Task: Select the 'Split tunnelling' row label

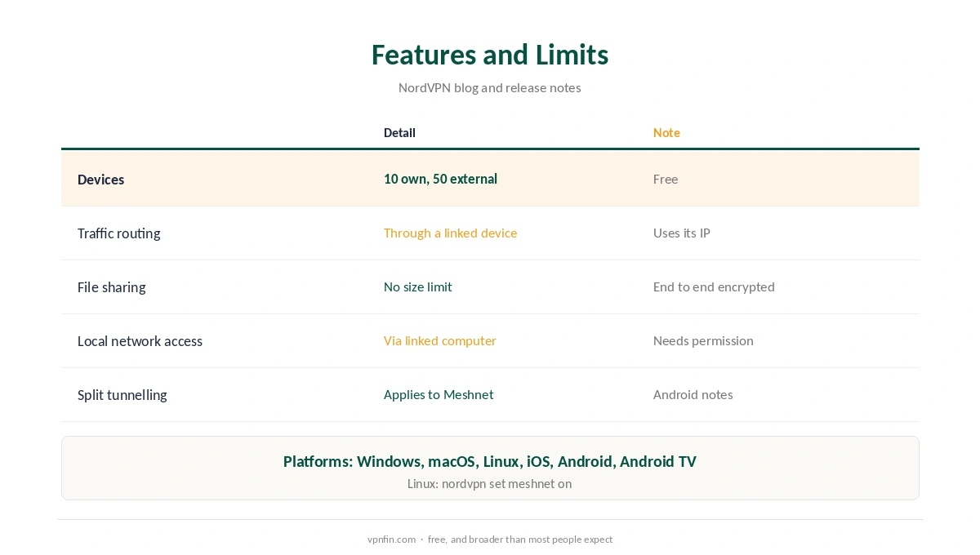Action: (122, 395)
